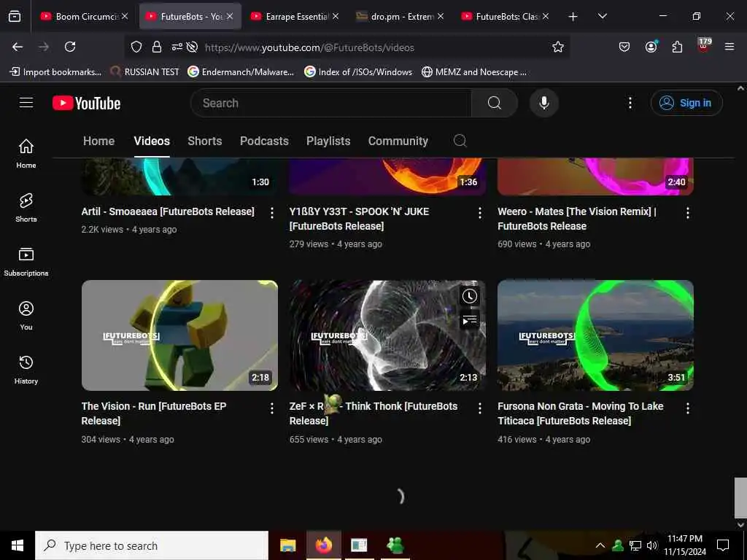Open options for Artil - Smoaeaea video
747x560 pixels.
pyautogui.click(x=271, y=213)
